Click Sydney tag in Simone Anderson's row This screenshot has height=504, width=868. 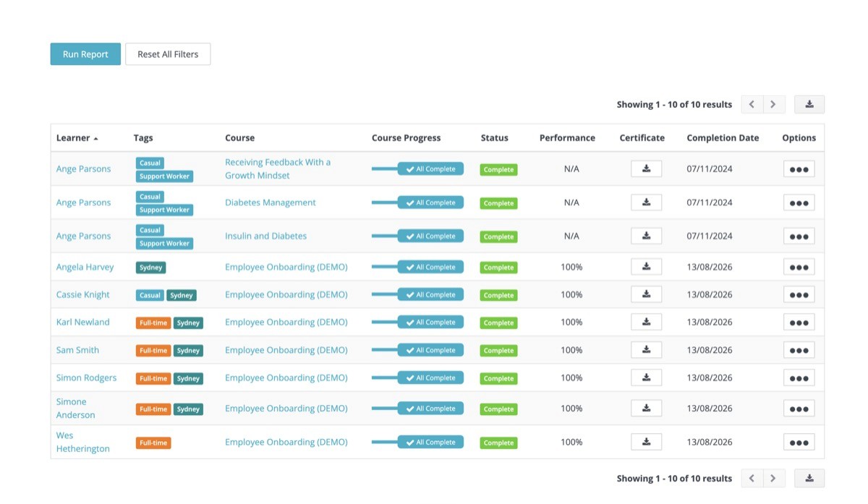click(x=188, y=409)
